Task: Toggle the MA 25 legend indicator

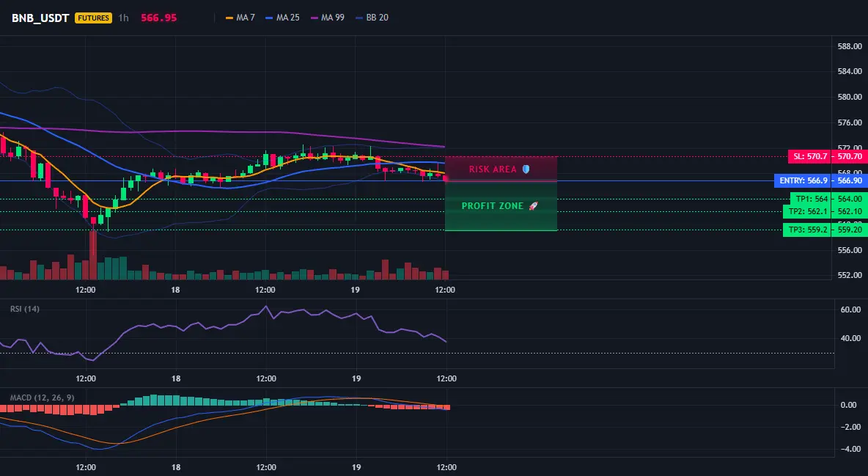Action: [x=282, y=18]
